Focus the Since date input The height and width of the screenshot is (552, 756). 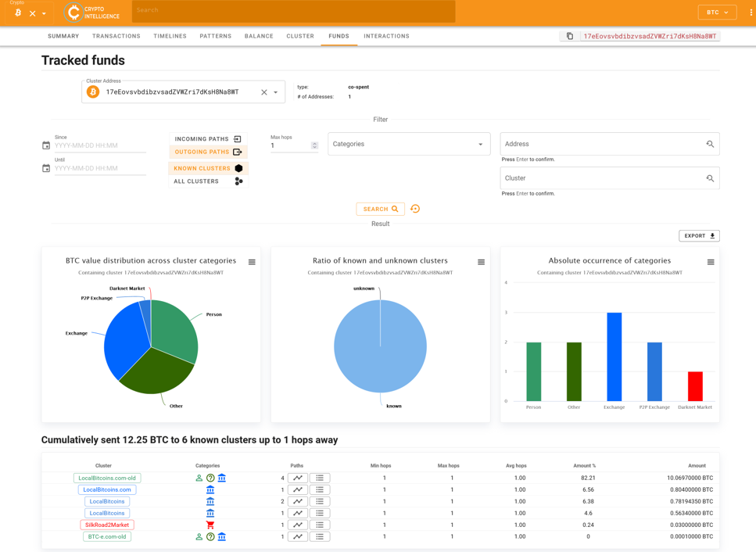[x=100, y=145]
